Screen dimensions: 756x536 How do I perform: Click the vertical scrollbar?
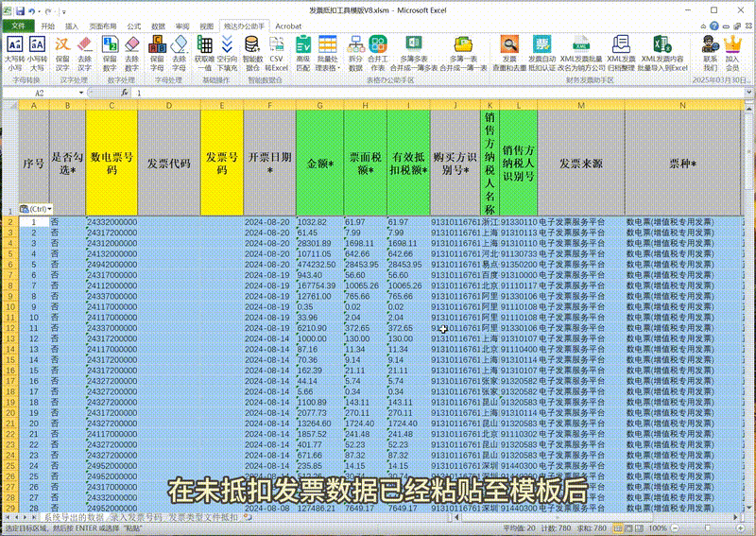pos(748,309)
